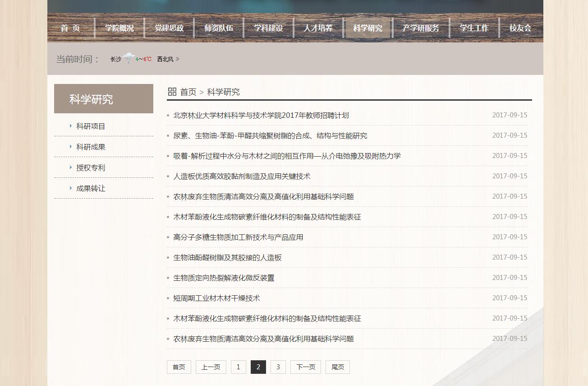Click the 首页 breadcrumb link
Viewport: 588px width, 386px height.
pos(188,92)
